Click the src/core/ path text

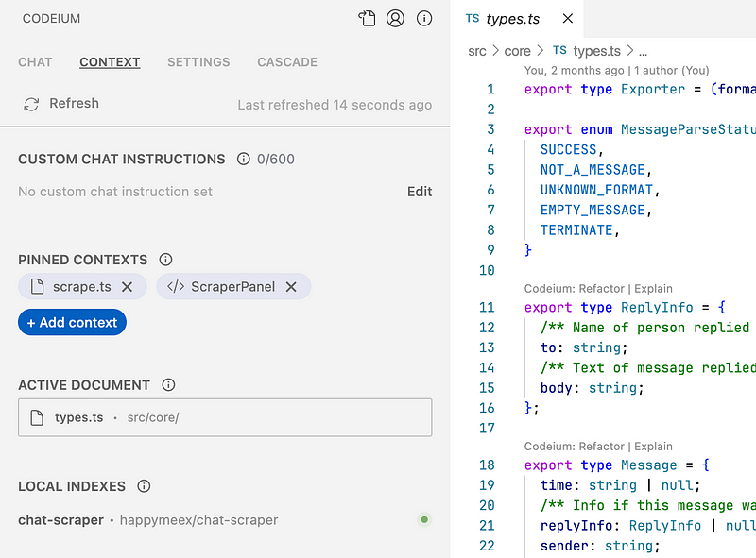coord(153,417)
